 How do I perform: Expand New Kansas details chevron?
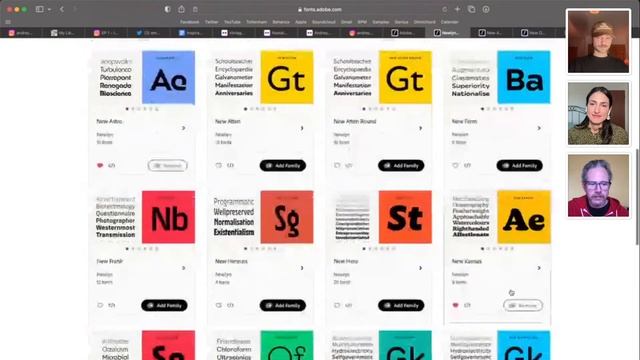[x=539, y=268]
